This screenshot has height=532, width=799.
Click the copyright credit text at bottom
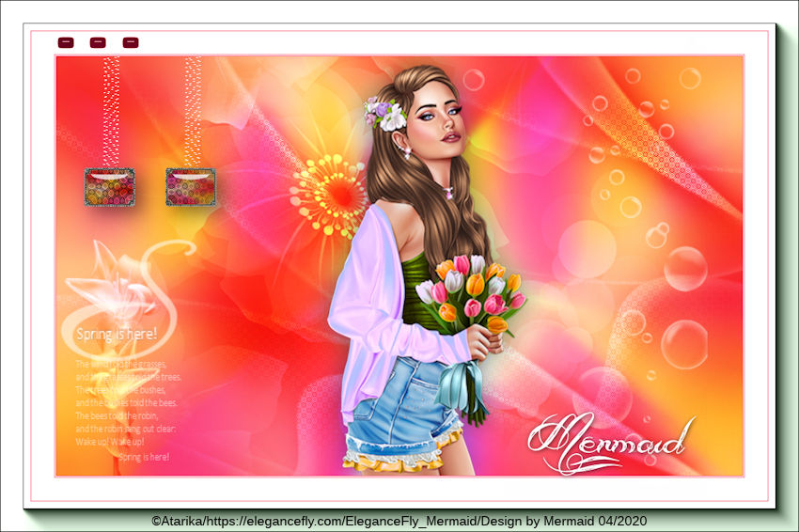399,521
